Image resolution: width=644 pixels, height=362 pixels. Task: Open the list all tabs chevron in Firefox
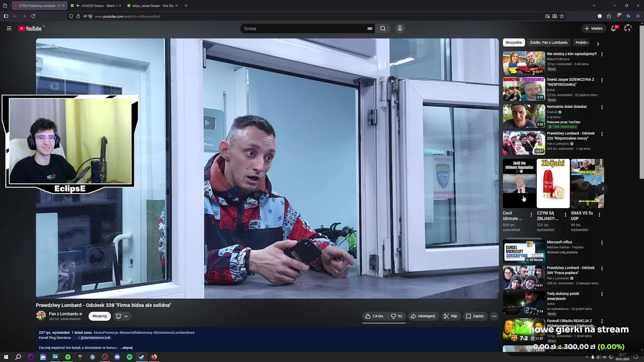click(594, 6)
